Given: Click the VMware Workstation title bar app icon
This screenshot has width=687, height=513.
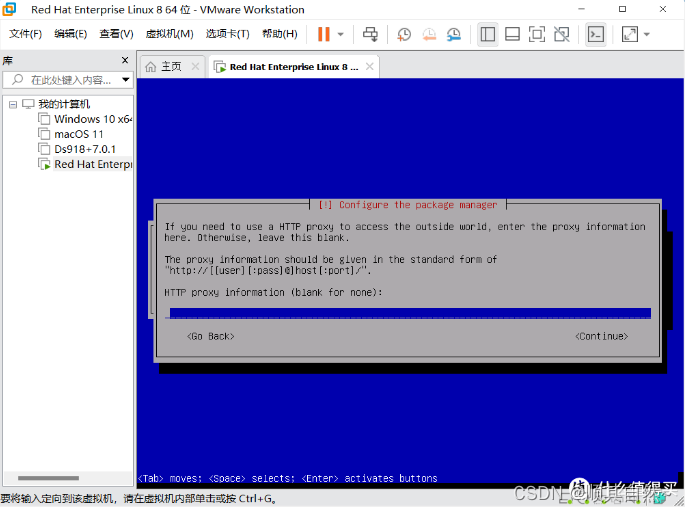Looking at the screenshot, I should click(9, 9).
